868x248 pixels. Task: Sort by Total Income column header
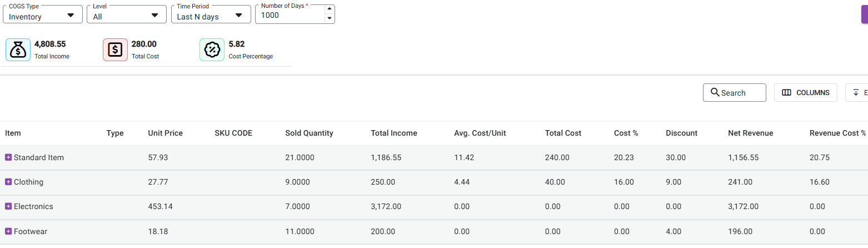pyautogui.click(x=393, y=133)
